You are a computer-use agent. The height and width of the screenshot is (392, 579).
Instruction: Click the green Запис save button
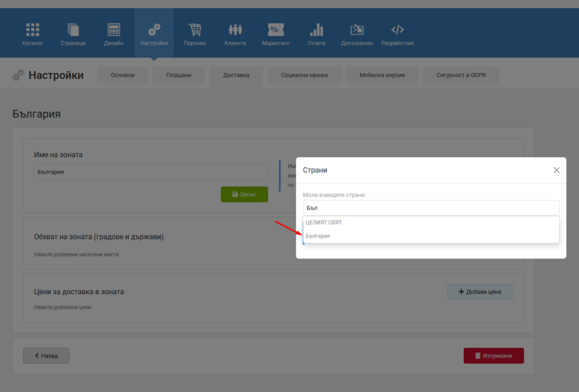(244, 195)
